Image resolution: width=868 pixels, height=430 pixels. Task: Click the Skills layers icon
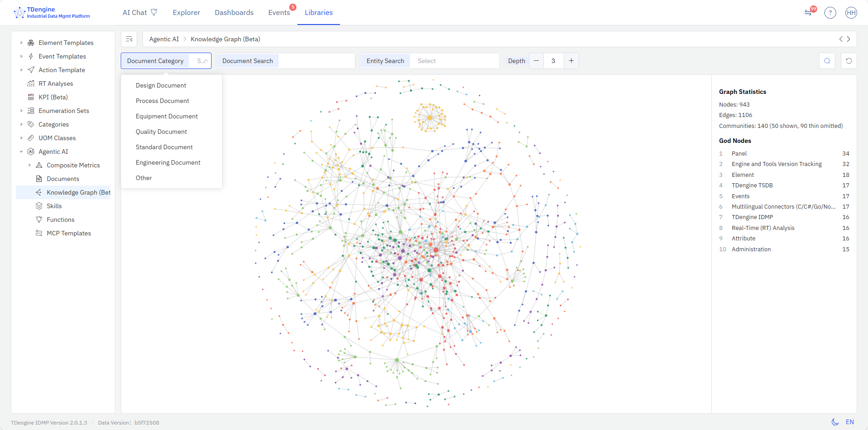point(39,206)
